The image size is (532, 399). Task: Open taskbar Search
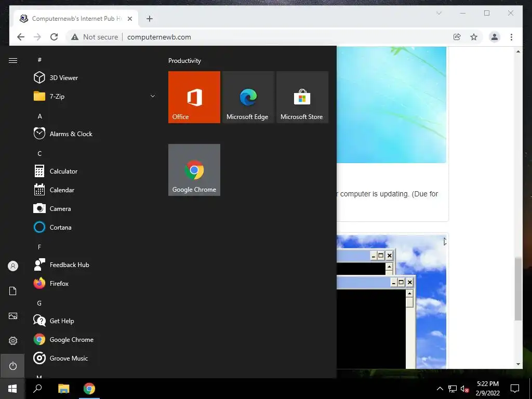click(x=37, y=389)
